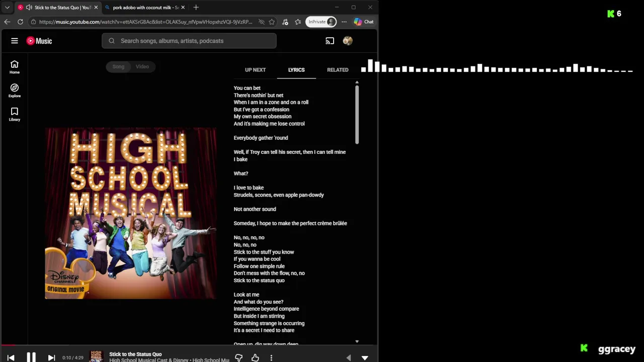Screen dimensions: 644x362
Task: Click the browser address bar URL
Action: point(145,22)
